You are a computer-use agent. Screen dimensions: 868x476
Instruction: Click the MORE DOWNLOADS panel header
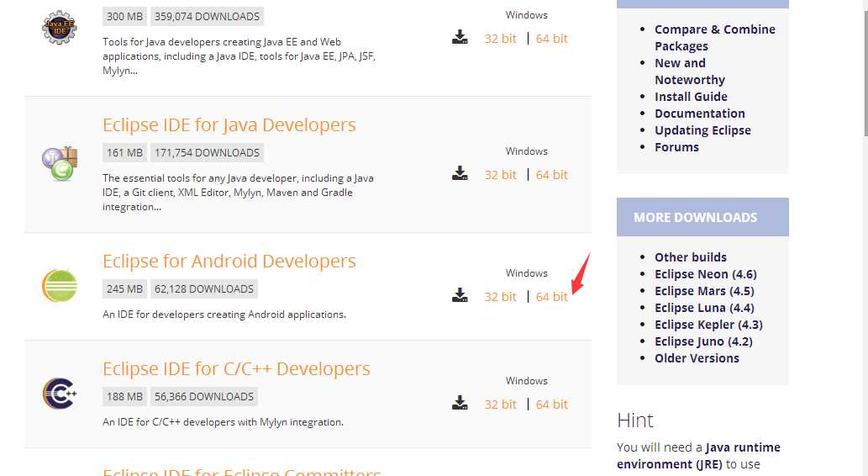coord(702,217)
